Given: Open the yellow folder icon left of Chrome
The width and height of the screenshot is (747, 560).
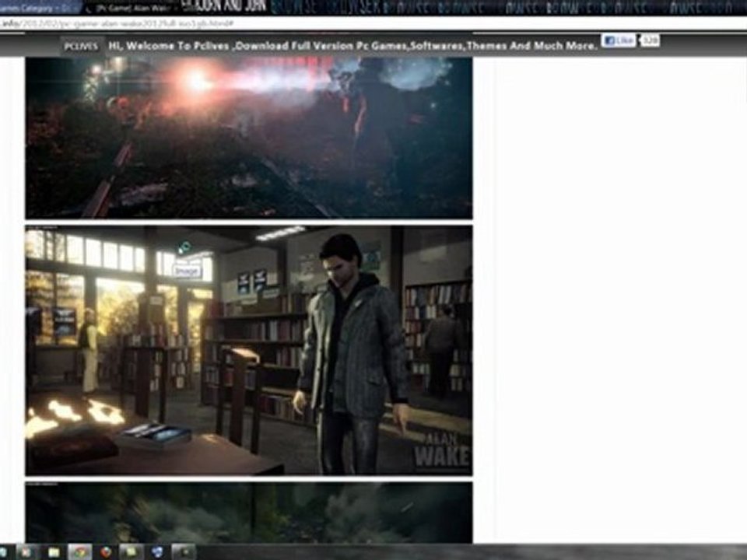Looking at the screenshot, I should coord(54,552).
